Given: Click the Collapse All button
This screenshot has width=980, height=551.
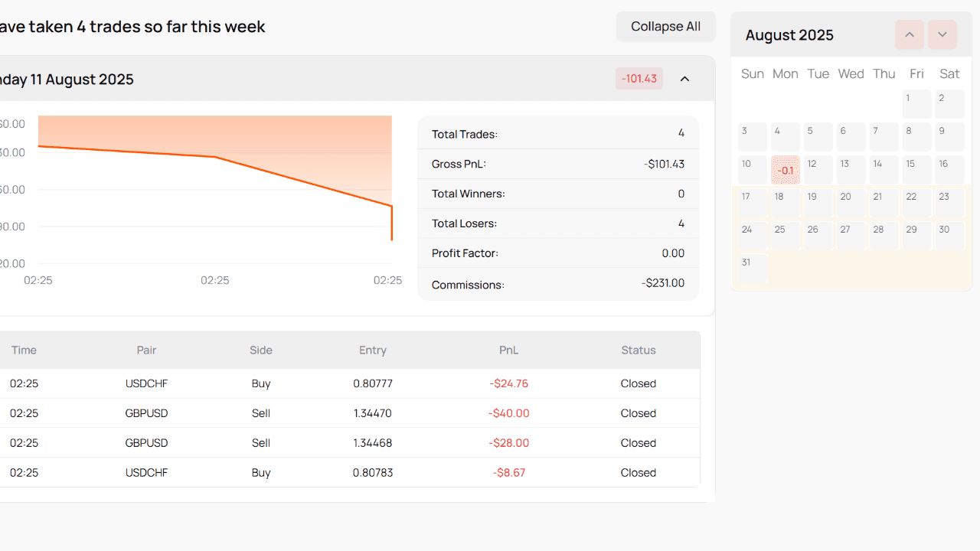Looking at the screenshot, I should pyautogui.click(x=665, y=27).
